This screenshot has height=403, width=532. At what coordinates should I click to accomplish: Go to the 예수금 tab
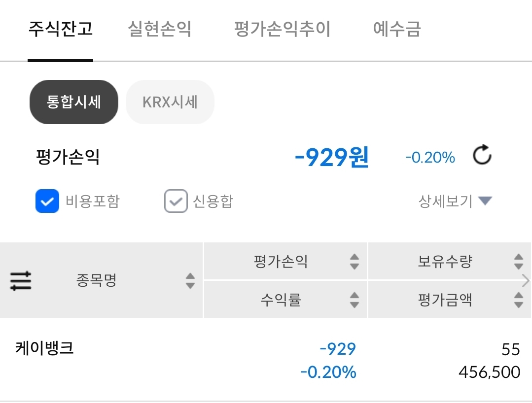coord(397,30)
